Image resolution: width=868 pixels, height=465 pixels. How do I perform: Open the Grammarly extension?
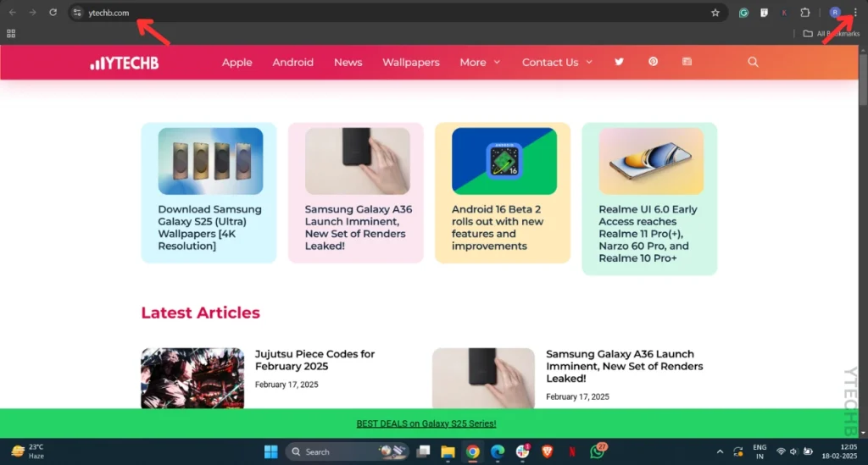[743, 13]
